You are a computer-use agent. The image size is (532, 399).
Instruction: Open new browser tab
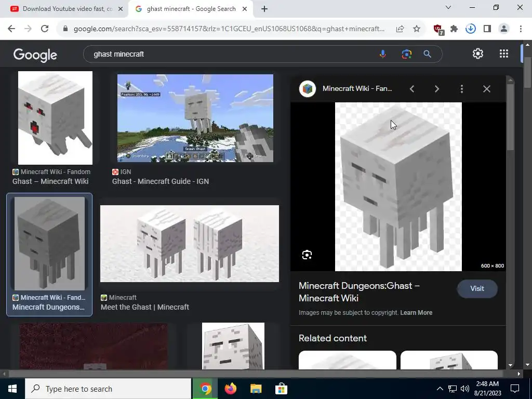pyautogui.click(x=264, y=9)
